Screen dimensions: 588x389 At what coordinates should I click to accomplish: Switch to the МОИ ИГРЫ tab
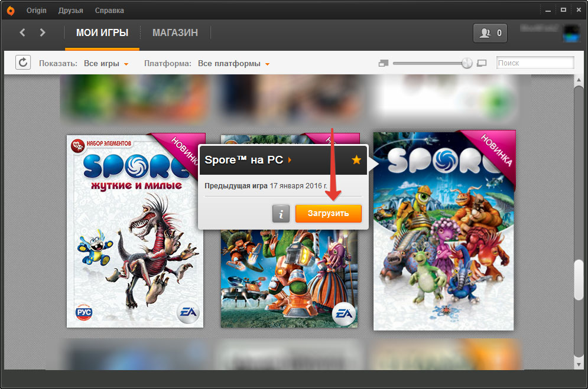tap(102, 33)
